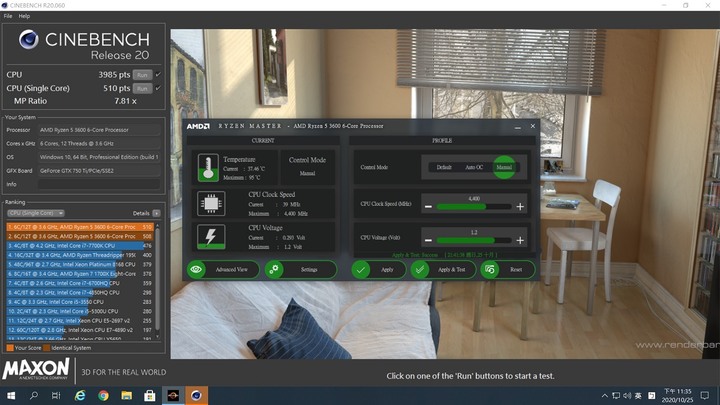
Task: Open the network icon in the system tray
Action: coord(616,395)
